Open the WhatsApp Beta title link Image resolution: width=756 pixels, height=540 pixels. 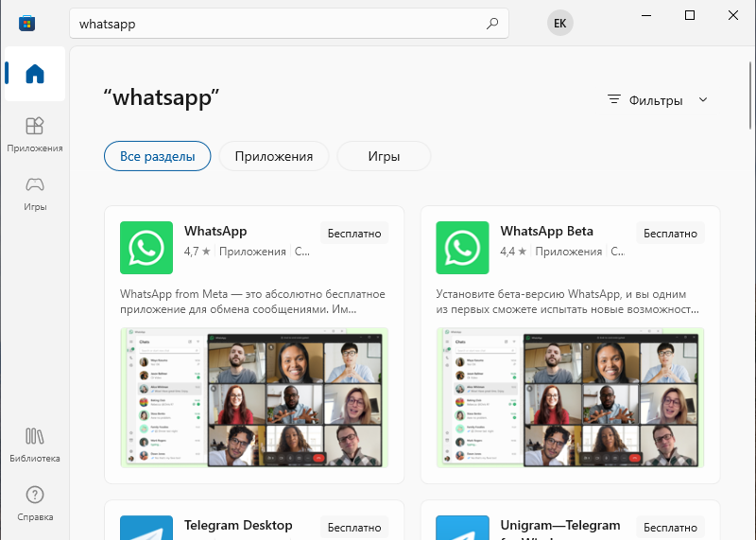(x=547, y=231)
